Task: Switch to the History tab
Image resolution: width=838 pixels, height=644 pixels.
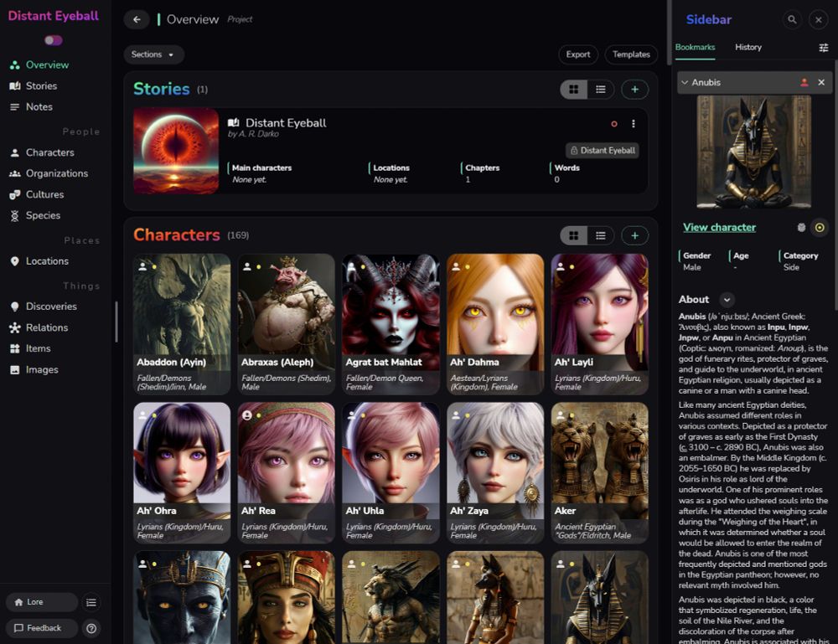Action: pos(748,47)
